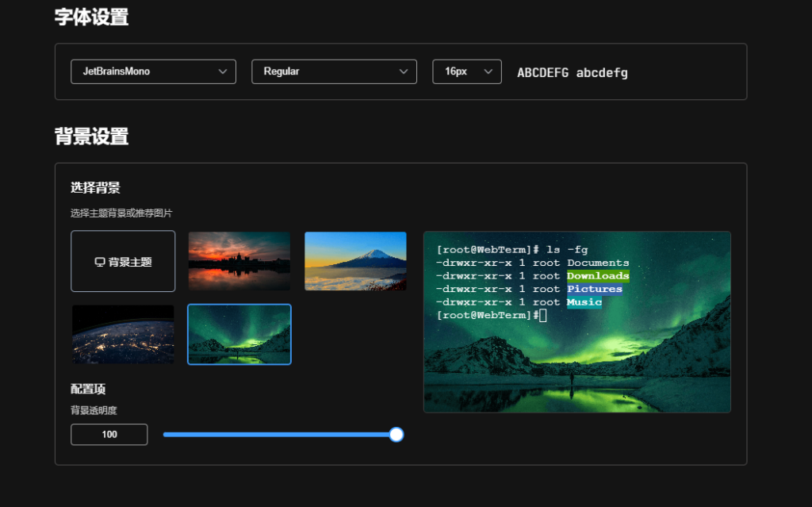Click the opacity slider handle
812x507 pixels.
396,435
